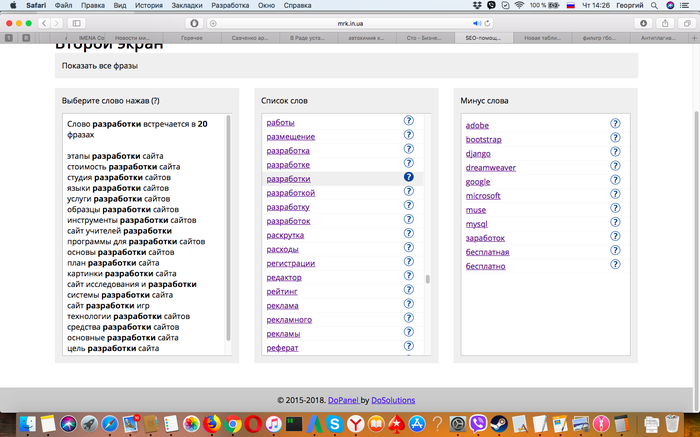Click the question mark beside "bootstrap"
700x437 pixels.
[616, 138]
